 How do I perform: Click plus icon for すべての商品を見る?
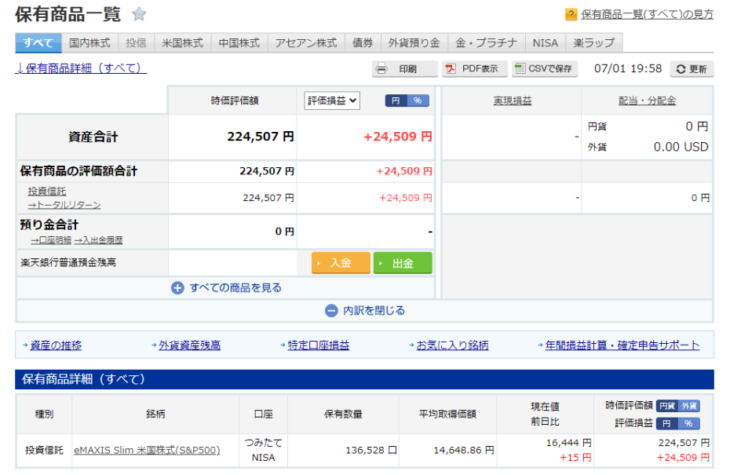pos(177,288)
